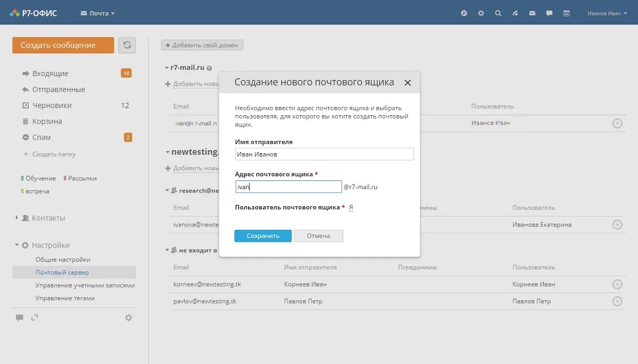638x364 pixels.
Task: Click the refresh mail icon button
Action: 127,45
